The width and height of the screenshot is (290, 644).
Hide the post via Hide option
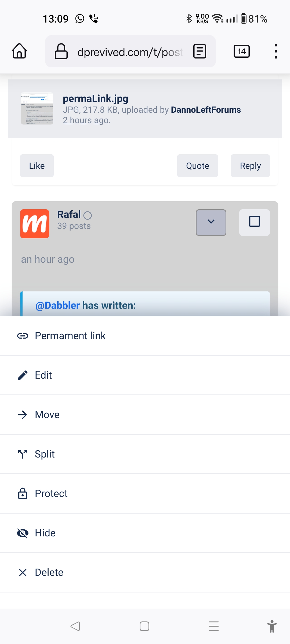coord(145,533)
